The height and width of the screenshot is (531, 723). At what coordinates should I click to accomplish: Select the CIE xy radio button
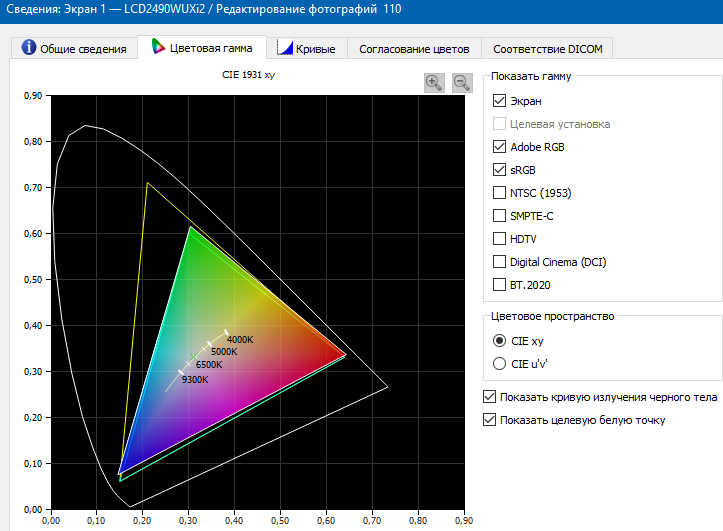click(499, 341)
